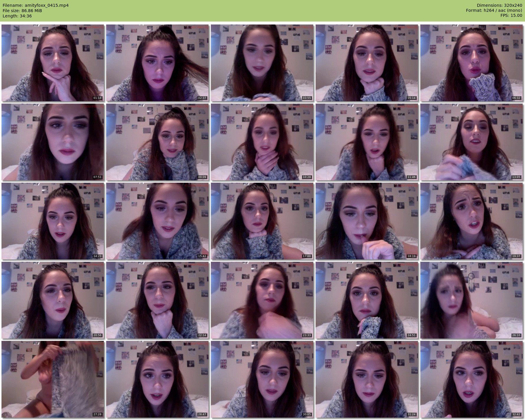
Task: Open the thumbnail marked 28:47
Action: coord(157,379)
